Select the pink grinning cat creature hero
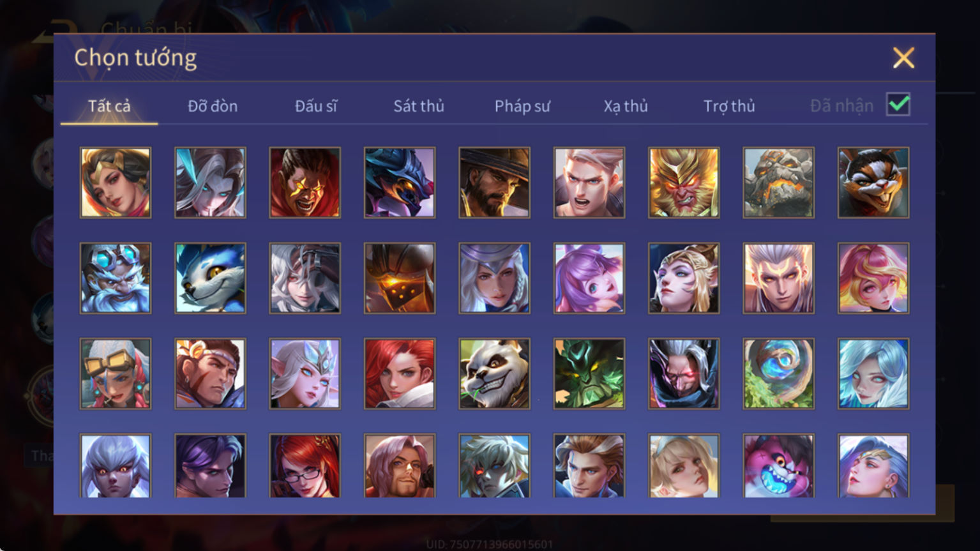This screenshot has height=551, width=980. point(778,465)
